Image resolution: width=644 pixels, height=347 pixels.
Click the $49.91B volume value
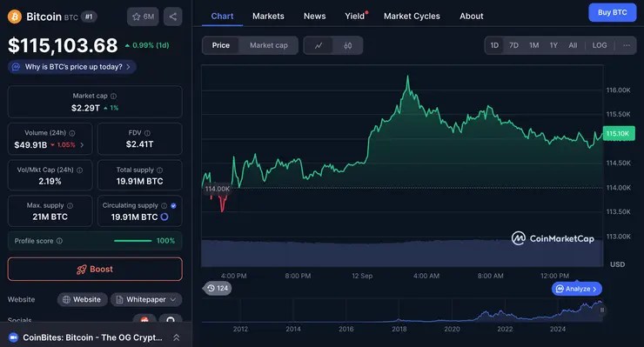click(x=30, y=145)
